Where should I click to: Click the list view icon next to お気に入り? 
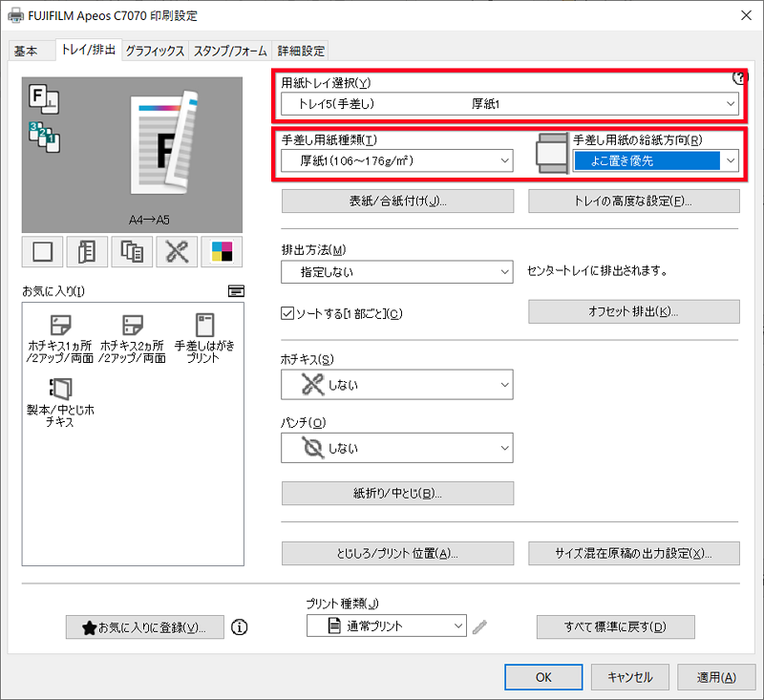(x=235, y=289)
